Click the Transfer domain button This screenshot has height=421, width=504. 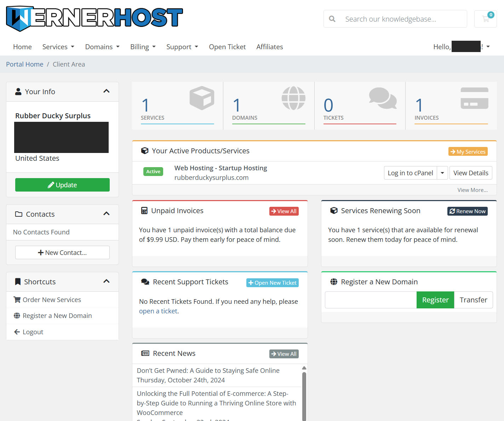(474, 300)
